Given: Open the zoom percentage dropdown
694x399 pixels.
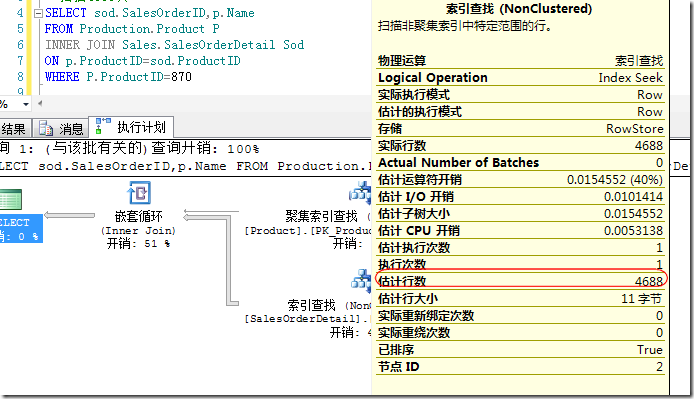Looking at the screenshot, I should (x=26, y=105).
